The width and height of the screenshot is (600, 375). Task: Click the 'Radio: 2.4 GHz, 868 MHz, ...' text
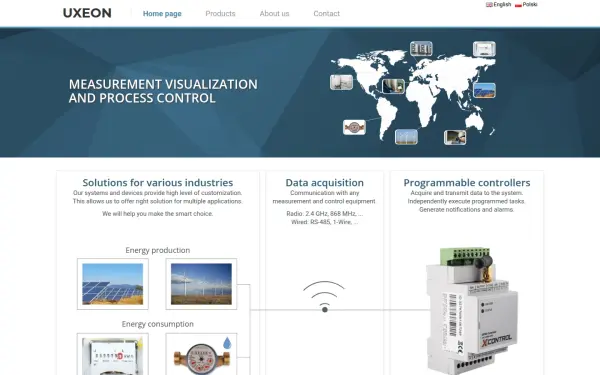(x=324, y=214)
